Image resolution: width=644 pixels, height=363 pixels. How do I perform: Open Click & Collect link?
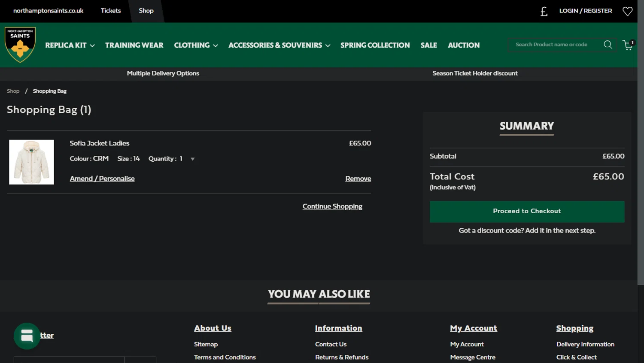pos(576,357)
